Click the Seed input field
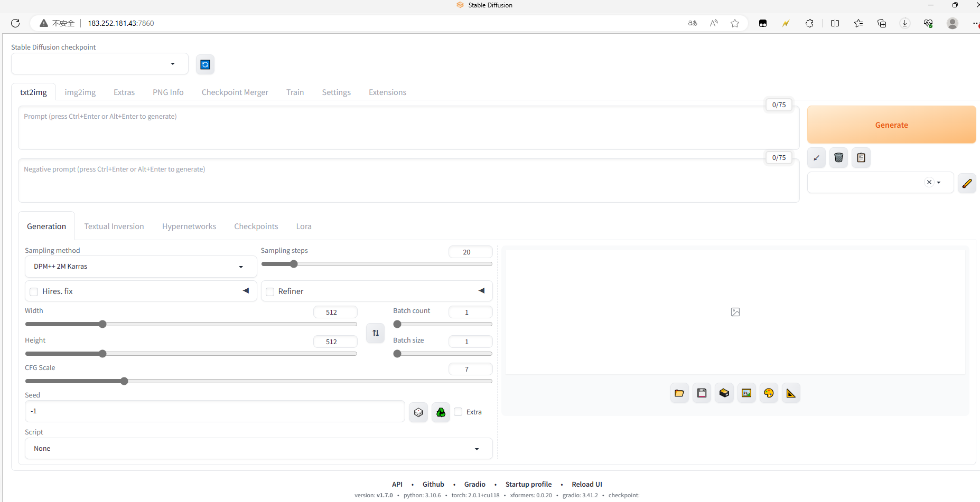Viewport: 980px width, 502px height. (x=214, y=411)
